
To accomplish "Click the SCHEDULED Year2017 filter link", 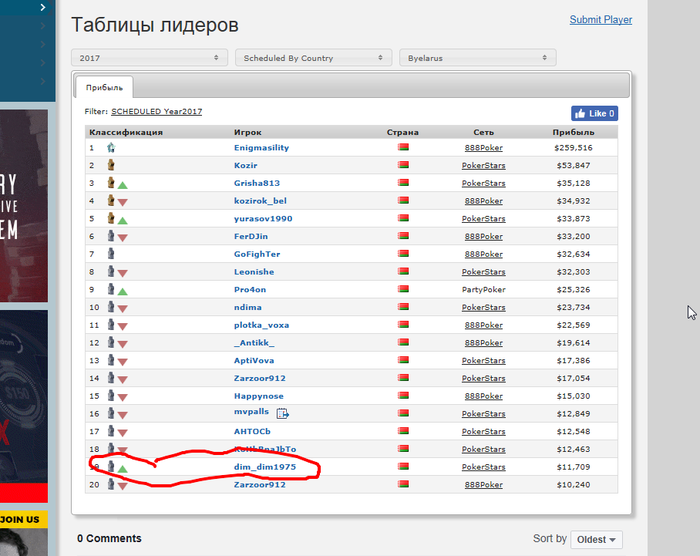I will coord(156,111).
